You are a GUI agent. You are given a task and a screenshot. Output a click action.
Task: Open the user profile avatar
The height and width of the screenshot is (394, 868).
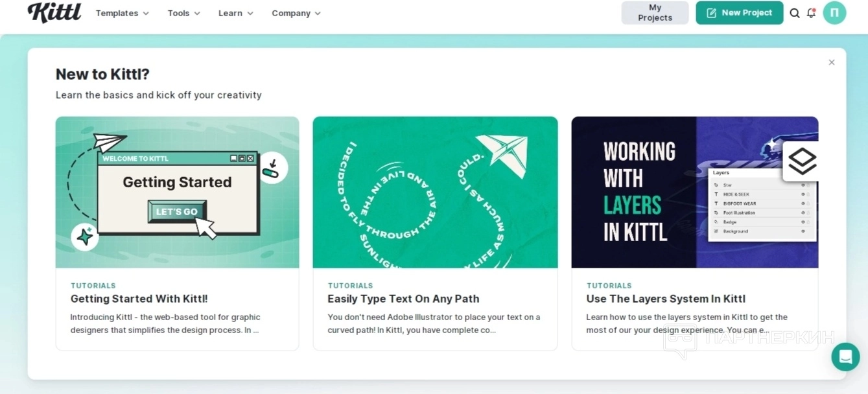click(834, 13)
